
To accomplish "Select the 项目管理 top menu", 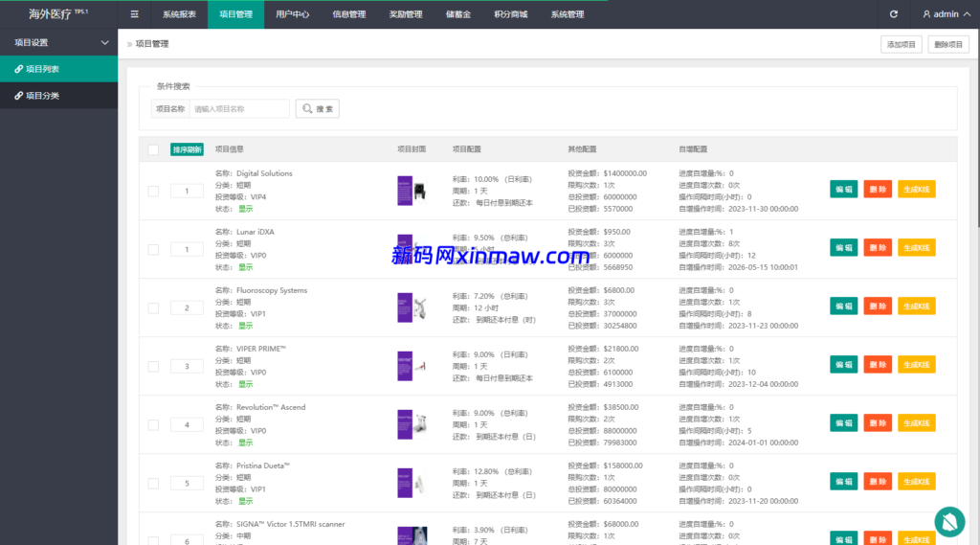I will (235, 14).
